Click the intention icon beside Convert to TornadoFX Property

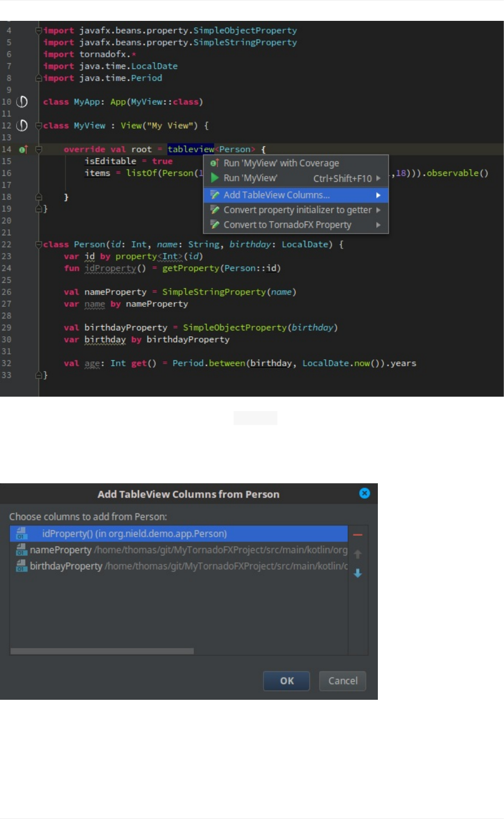tap(214, 225)
